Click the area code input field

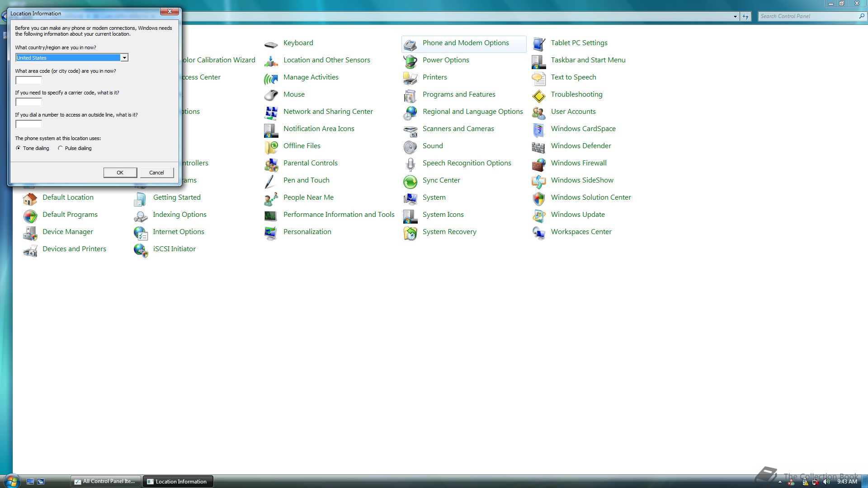(x=28, y=80)
